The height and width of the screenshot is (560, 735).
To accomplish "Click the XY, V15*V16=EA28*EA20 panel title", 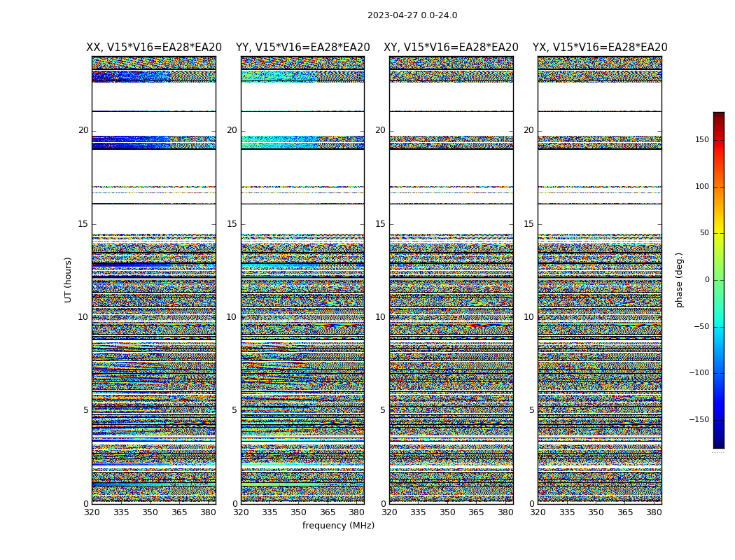I will [x=451, y=48].
